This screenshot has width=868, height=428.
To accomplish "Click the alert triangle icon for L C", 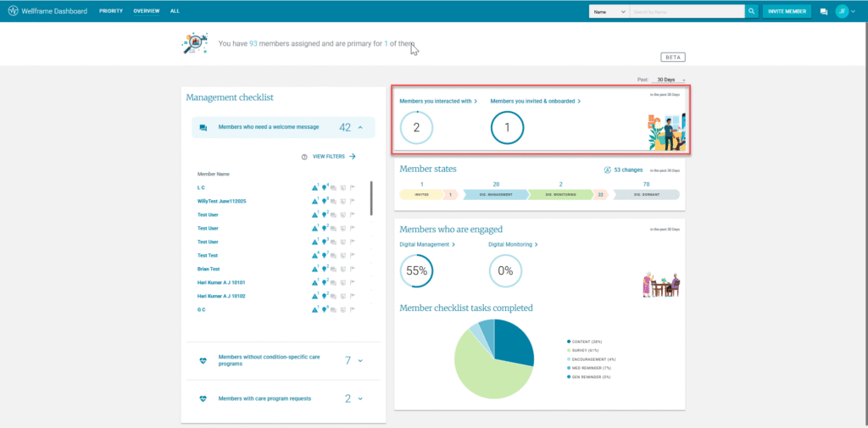I will pyautogui.click(x=315, y=187).
